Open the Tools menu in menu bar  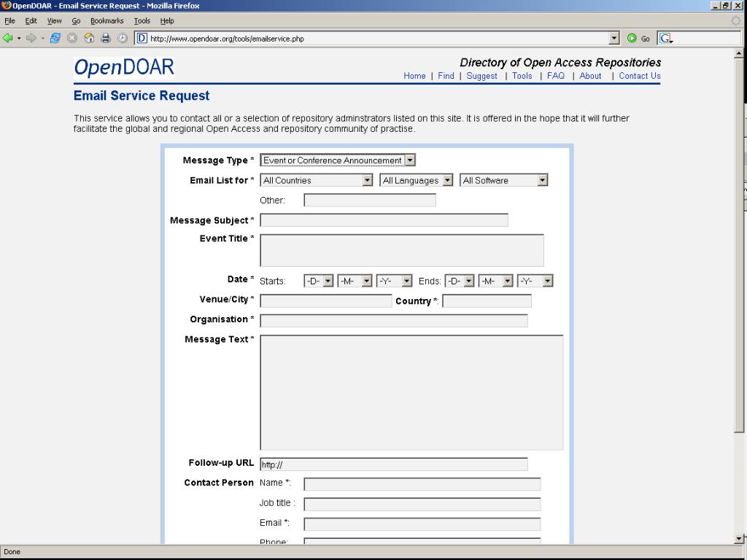tap(142, 21)
